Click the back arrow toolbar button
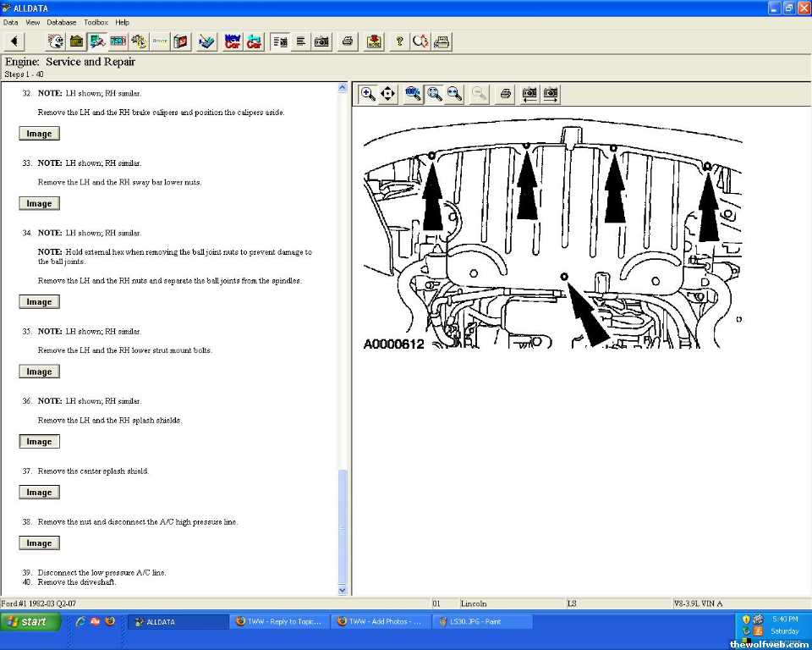Image resolution: width=812 pixels, height=650 pixels. coord(14,41)
